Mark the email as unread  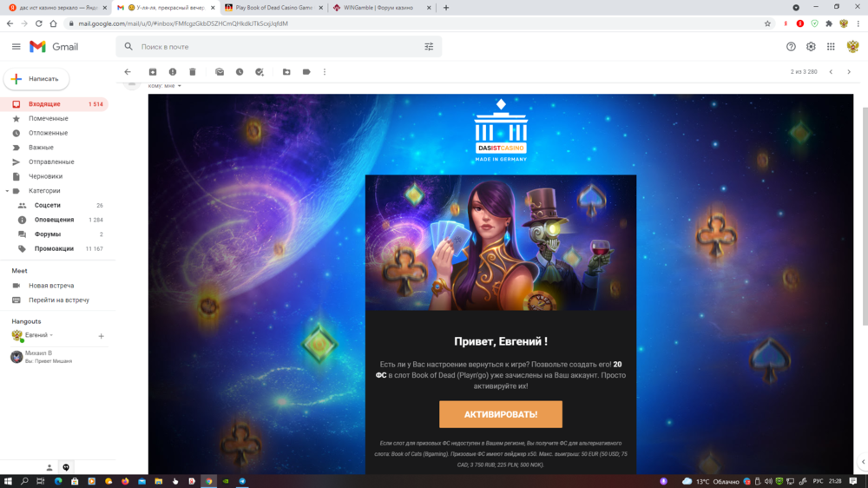[220, 72]
